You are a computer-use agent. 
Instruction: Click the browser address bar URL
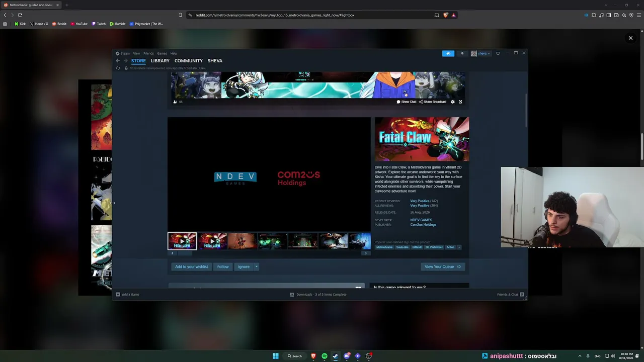click(275, 15)
